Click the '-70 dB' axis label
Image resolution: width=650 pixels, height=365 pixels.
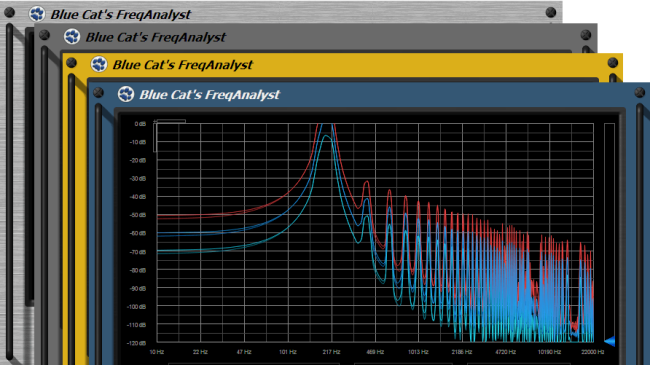pos(138,252)
